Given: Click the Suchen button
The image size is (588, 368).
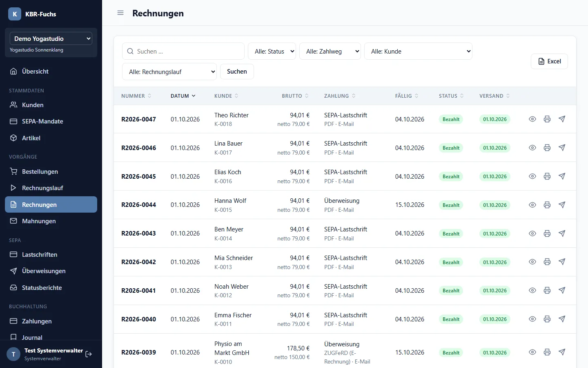Looking at the screenshot, I should tap(237, 72).
